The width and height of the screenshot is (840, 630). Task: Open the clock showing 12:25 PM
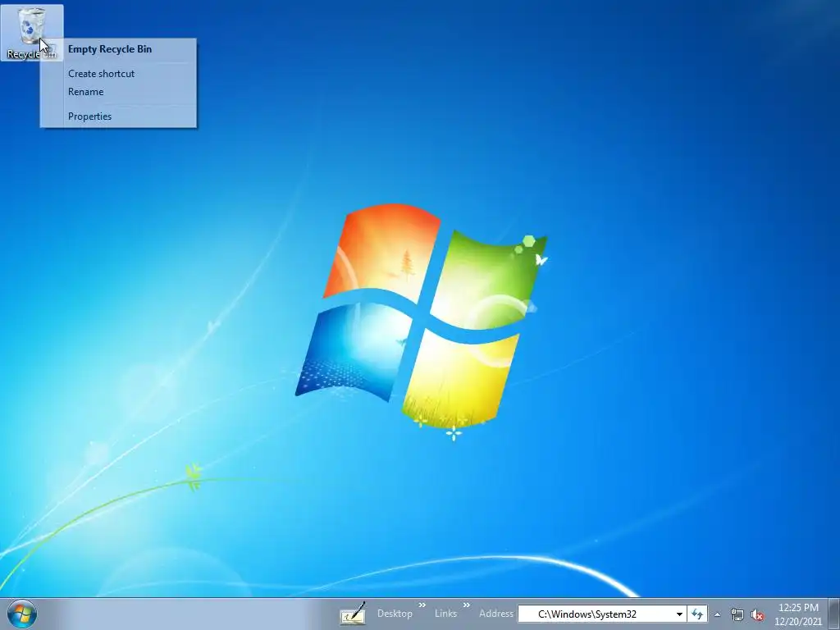tap(798, 614)
